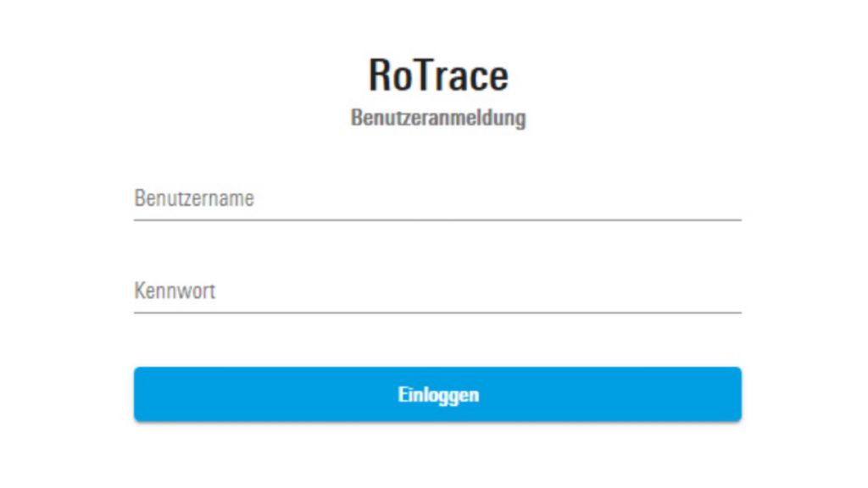The width and height of the screenshot is (868, 488).
Task: Submit the form via the Einloggen button
Action: coord(438,393)
